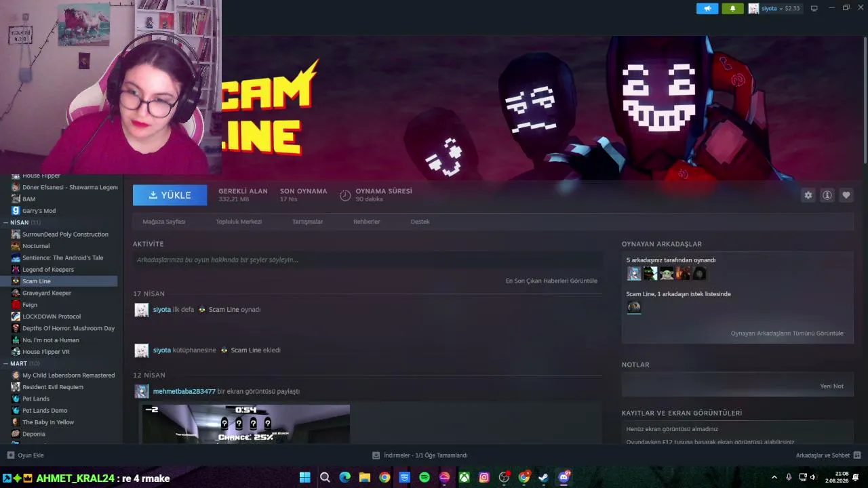The width and height of the screenshot is (868, 488).
Task: Open Windows Start menu
Action: tap(305, 477)
